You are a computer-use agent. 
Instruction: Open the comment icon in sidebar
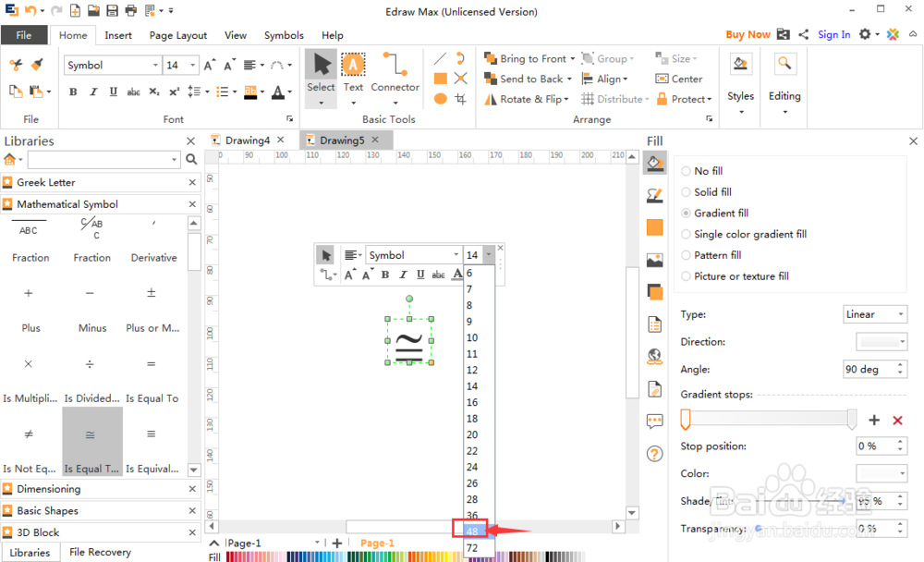pos(655,421)
